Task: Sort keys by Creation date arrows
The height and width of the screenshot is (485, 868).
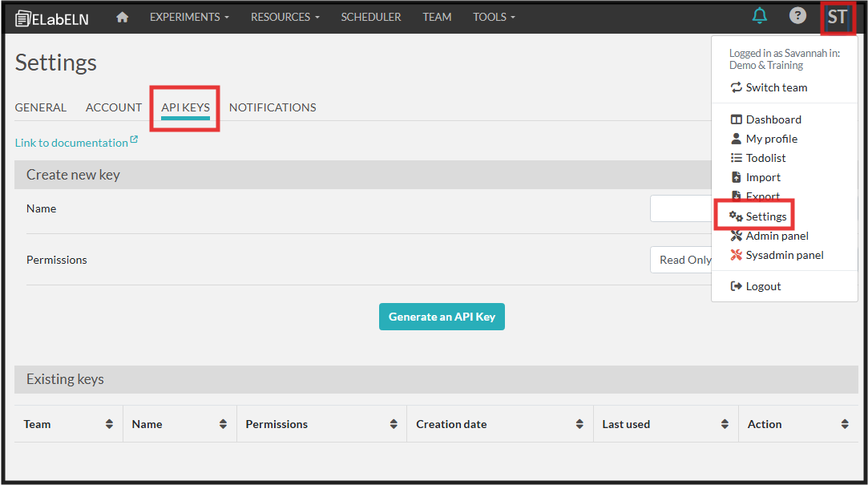Action: pos(579,424)
